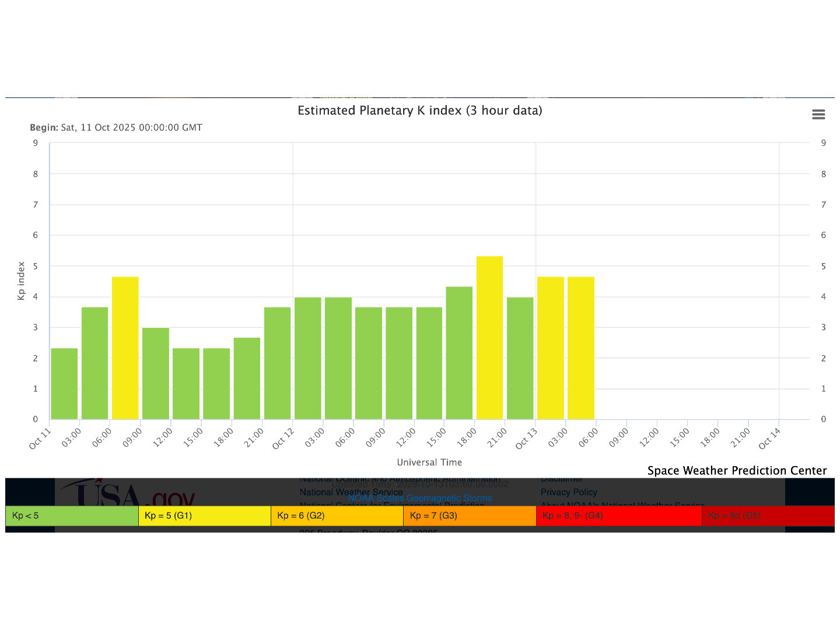840x630 pixels.
Task: Click the tallest yellow bar at Oct 12 18:00
Action: [489, 338]
